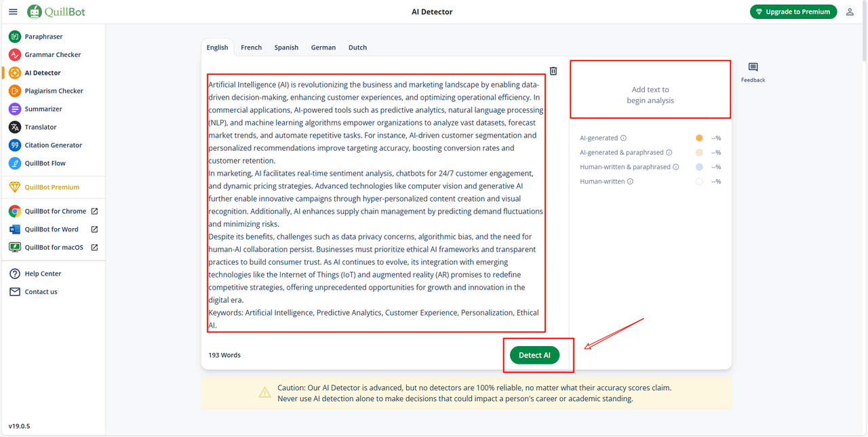
Task: Show info for Human-written & paraphrased
Action: tap(675, 167)
